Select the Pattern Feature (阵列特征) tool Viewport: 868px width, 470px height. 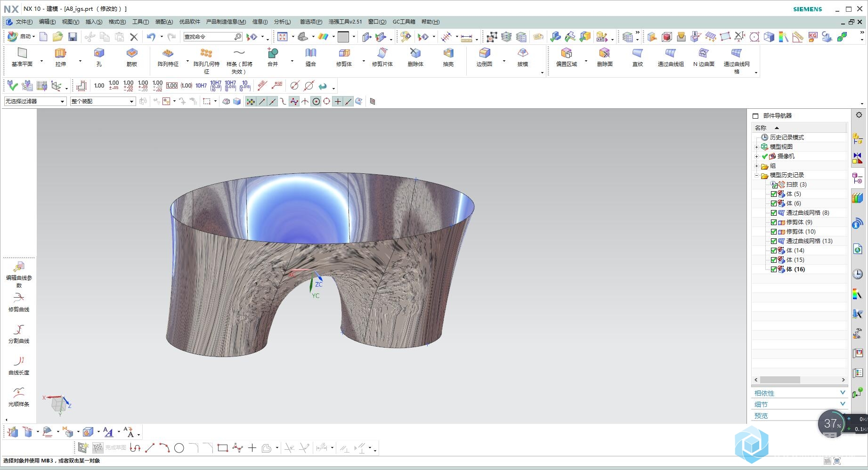pos(168,57)
